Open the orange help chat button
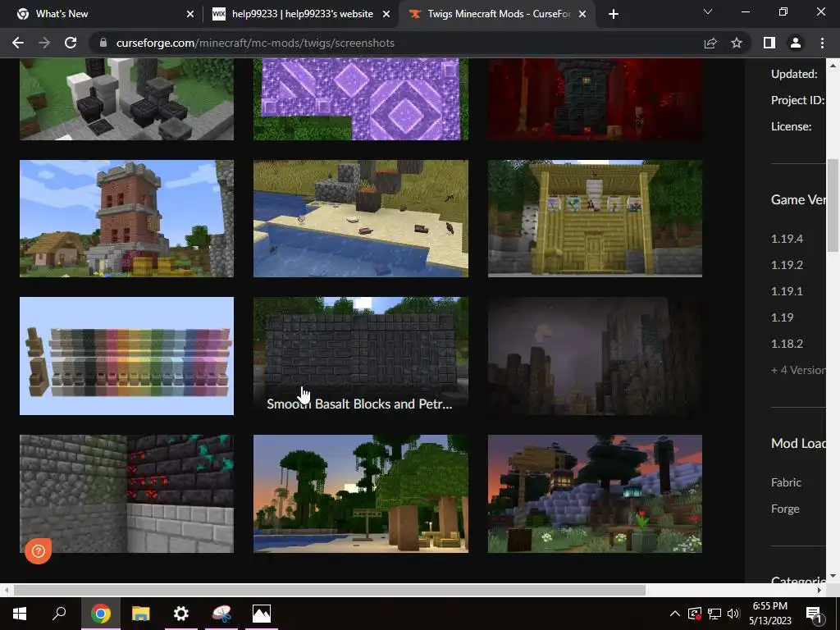The height and width of the screenshot is (630, 840). pos(38,551)
